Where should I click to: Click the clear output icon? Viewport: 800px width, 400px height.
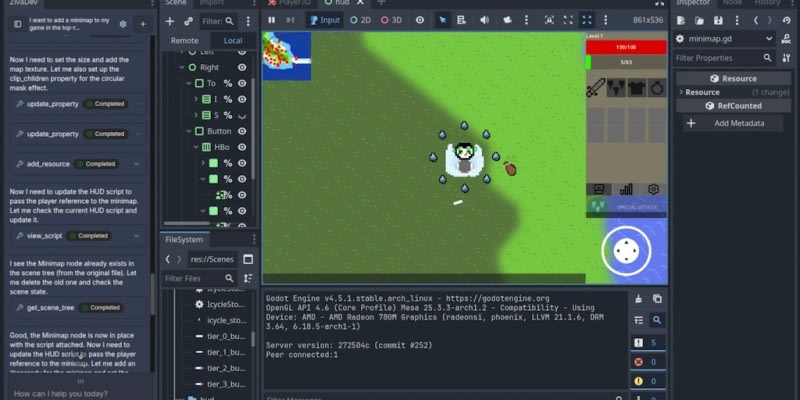click(640, 298)
